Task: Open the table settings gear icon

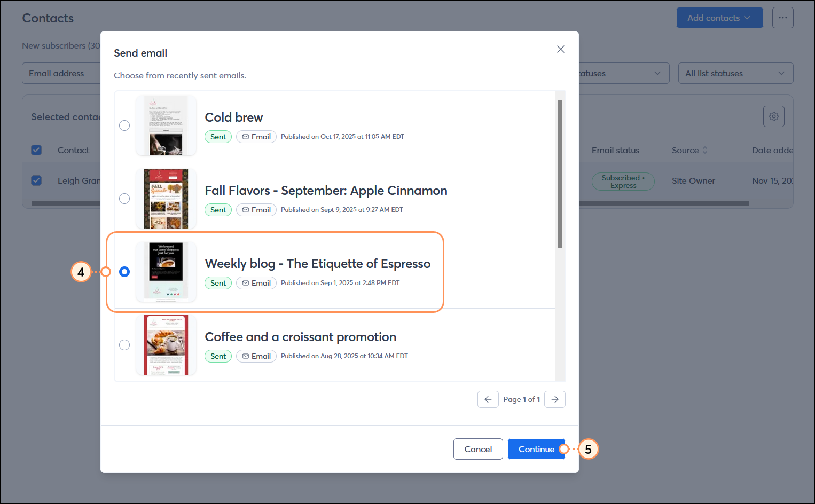Action: pos(773,116)
